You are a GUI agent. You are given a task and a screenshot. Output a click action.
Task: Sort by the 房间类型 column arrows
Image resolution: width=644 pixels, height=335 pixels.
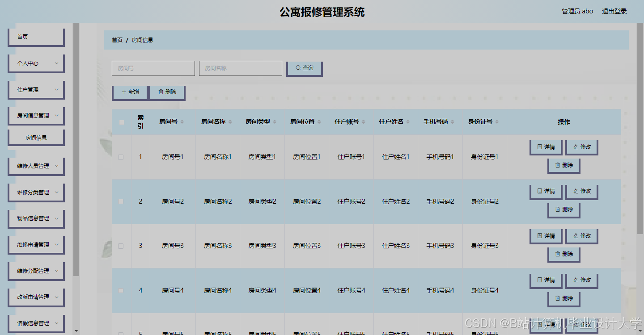coord(275,122)
